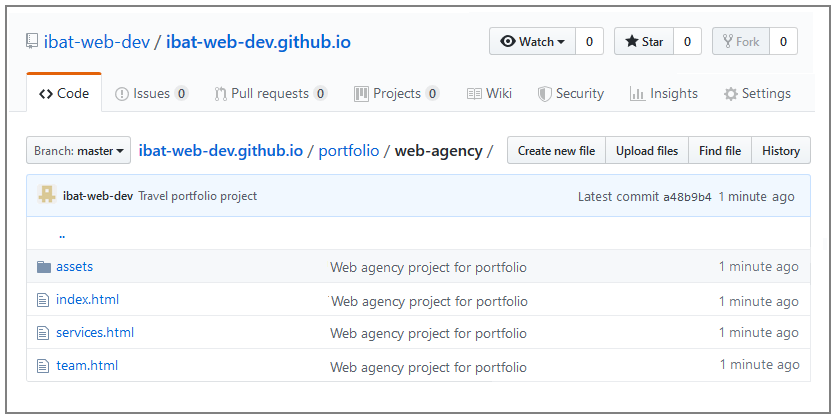Click the star icon on Star button
This screenshot has height=418, width=840.
(x=632, y=41)
